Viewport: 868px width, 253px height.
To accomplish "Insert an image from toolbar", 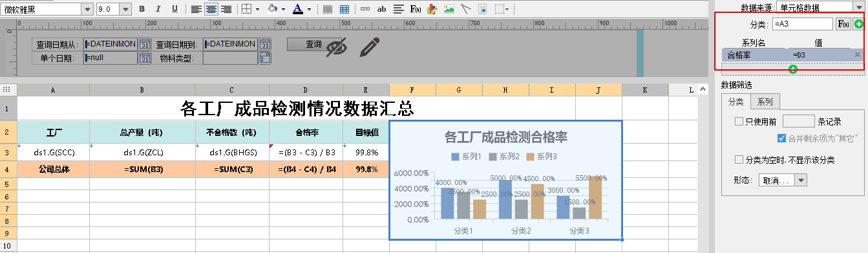I will 449,9.
